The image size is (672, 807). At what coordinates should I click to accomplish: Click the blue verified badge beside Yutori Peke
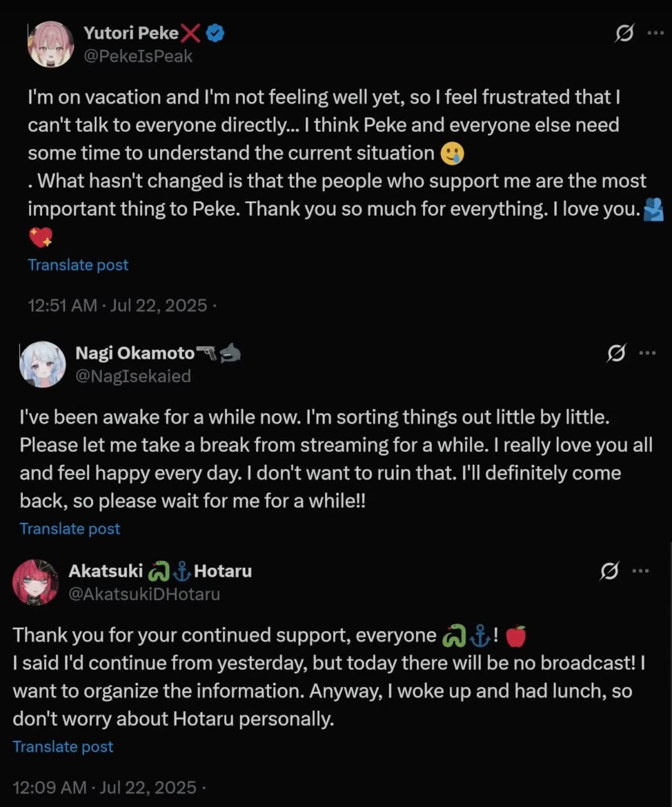pos(215,33)
